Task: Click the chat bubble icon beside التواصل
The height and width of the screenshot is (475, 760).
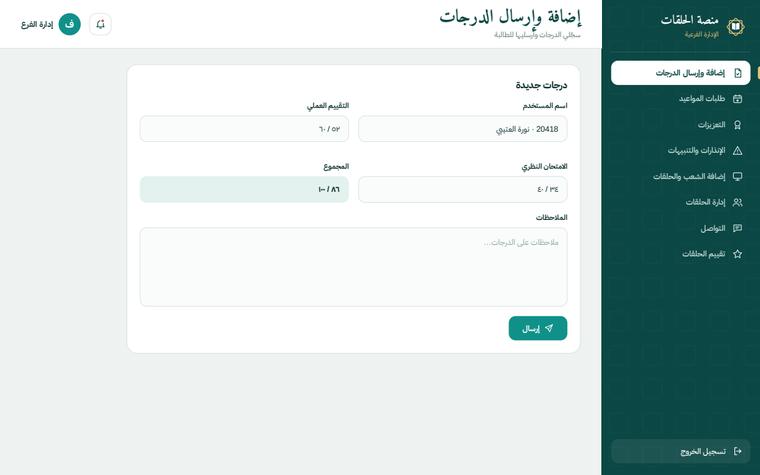Action: (738, 228)
